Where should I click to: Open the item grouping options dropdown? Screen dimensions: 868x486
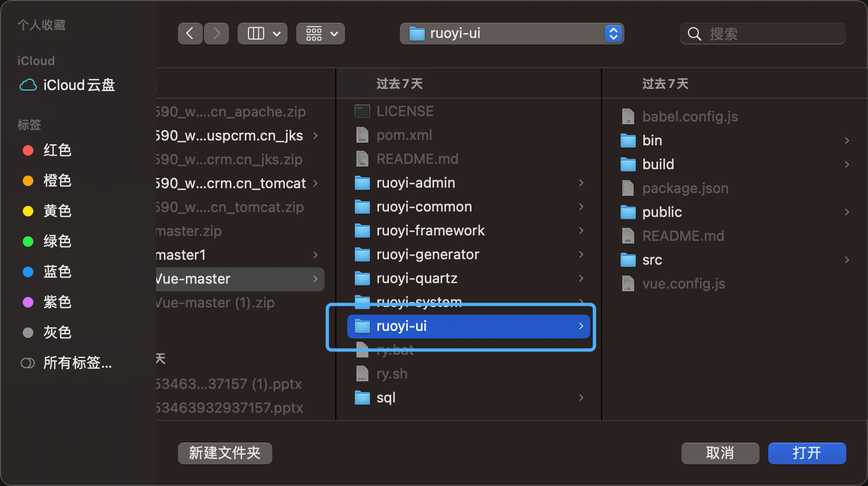point(321,34)
